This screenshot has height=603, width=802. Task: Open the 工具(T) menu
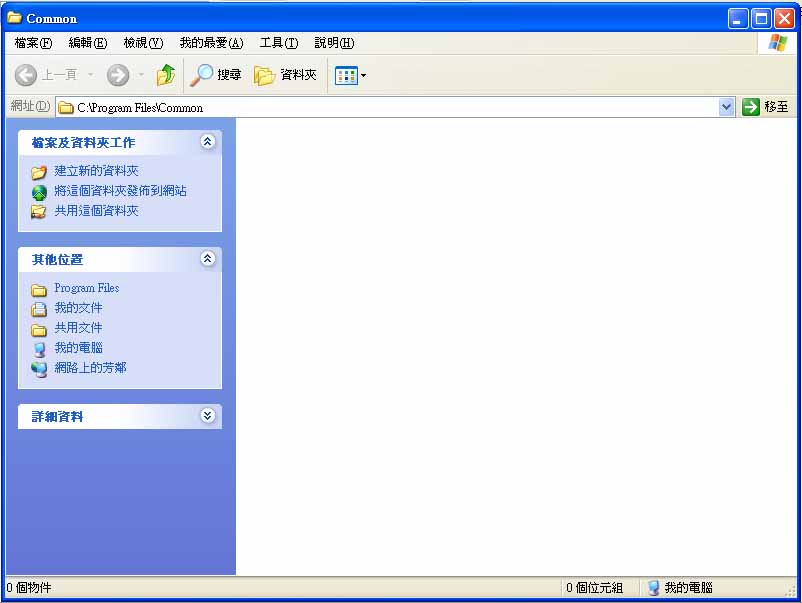click(278, 43)
